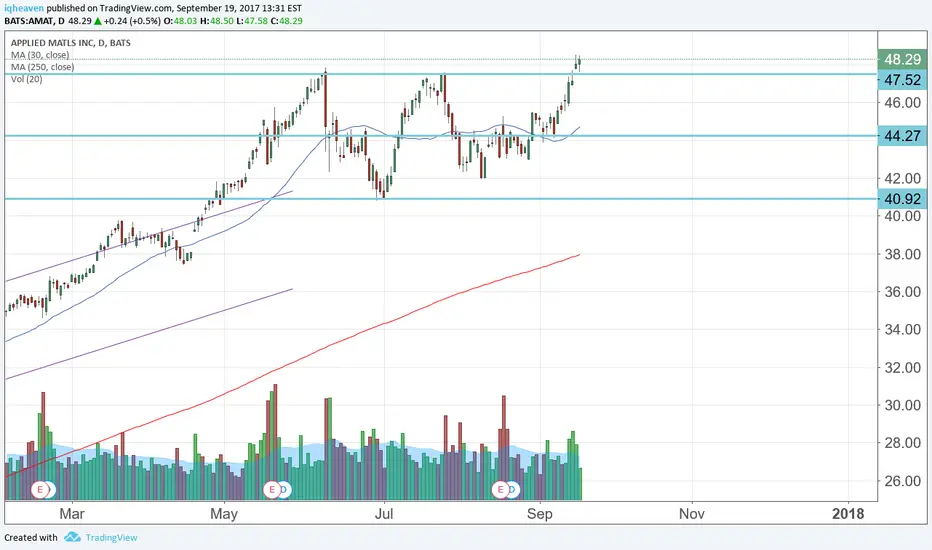Click the 38.00 price axis label
The image size is (932, 550).
(902, 254)
